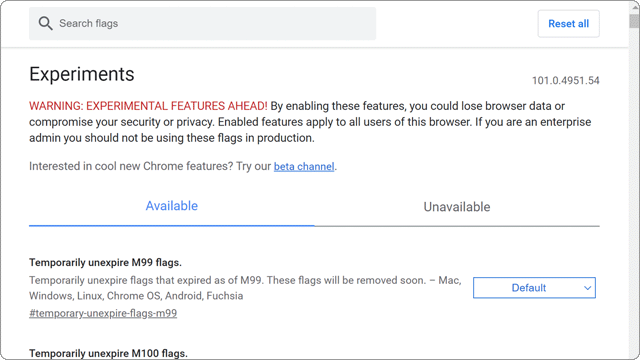
Task: Select the version number 101.0.4951.54 text
Action: pyautogui.click(x=565, y=80)
